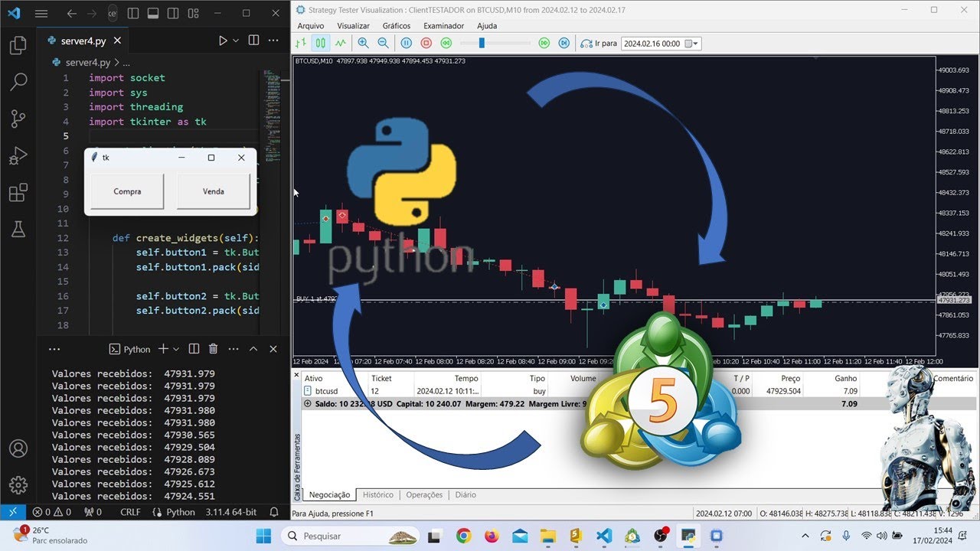The height and width of the screenshot is (551, 980).
Task: Click the Python terminal label
Action: (x=130, y=349)
